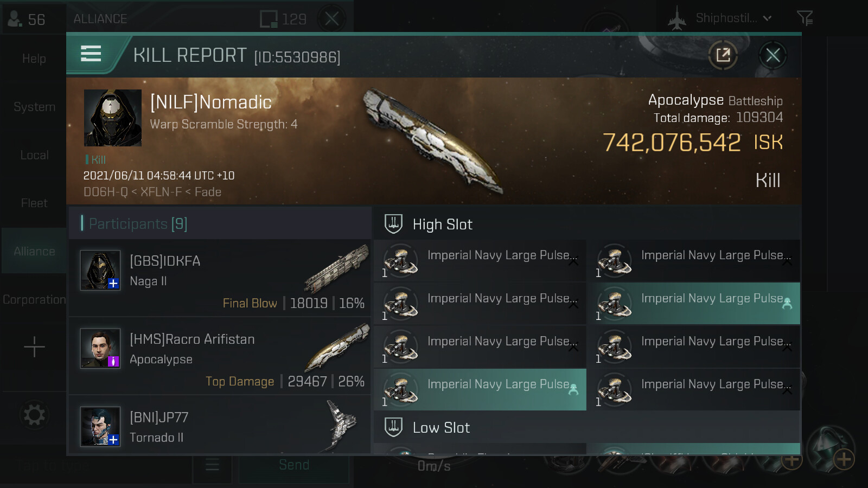Select participant IDKFA flying Naga II

(x=220, y=279)
